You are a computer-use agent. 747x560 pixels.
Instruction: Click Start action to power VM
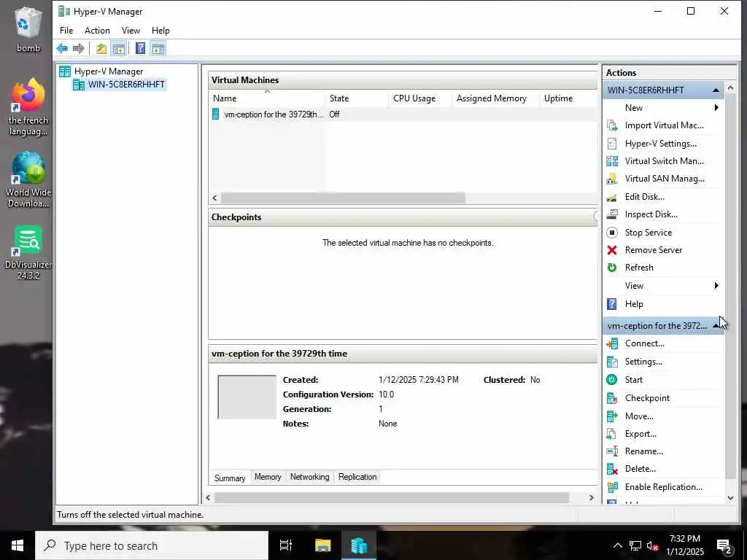(634, 379)
